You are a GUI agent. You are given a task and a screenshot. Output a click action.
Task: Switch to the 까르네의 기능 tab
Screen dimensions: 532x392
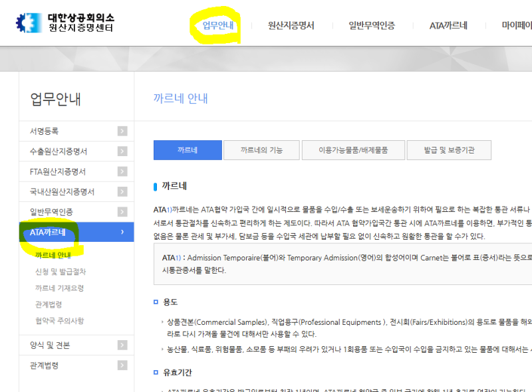261,150
